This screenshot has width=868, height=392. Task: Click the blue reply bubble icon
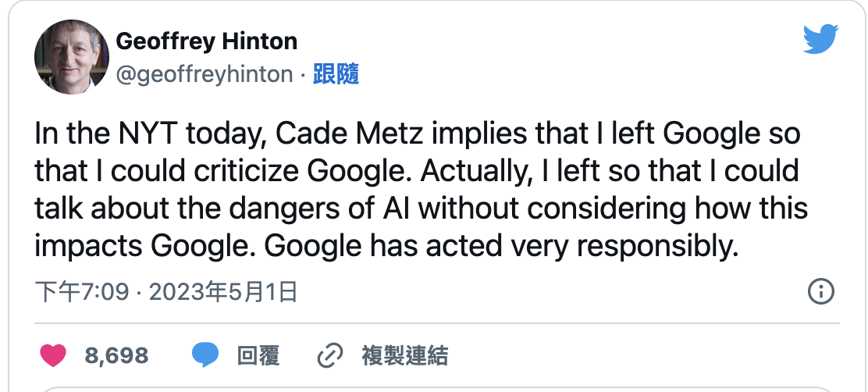coord(205,356)
